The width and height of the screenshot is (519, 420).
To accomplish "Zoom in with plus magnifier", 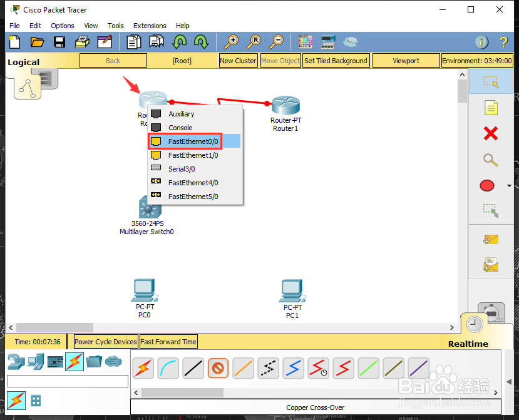I will (231, 42).
